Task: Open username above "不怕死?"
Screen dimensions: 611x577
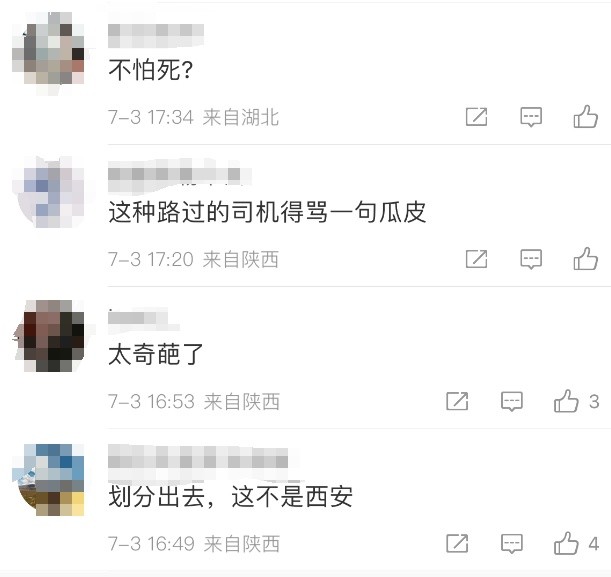Action: 156,35
